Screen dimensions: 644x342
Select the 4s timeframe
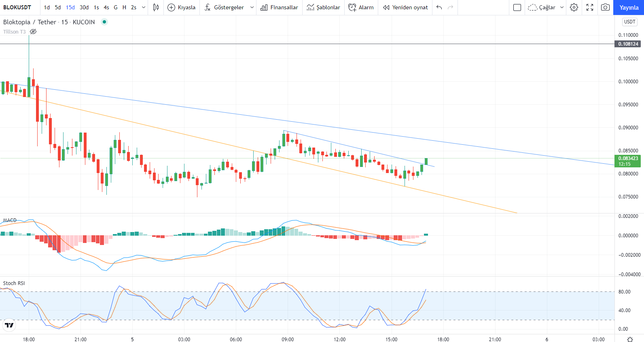pos(106,7)
